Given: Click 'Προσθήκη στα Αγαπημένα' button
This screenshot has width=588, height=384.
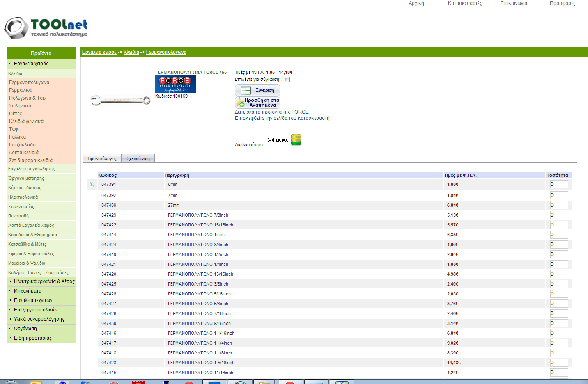Looking at the screenshot, I should point(257,103).
